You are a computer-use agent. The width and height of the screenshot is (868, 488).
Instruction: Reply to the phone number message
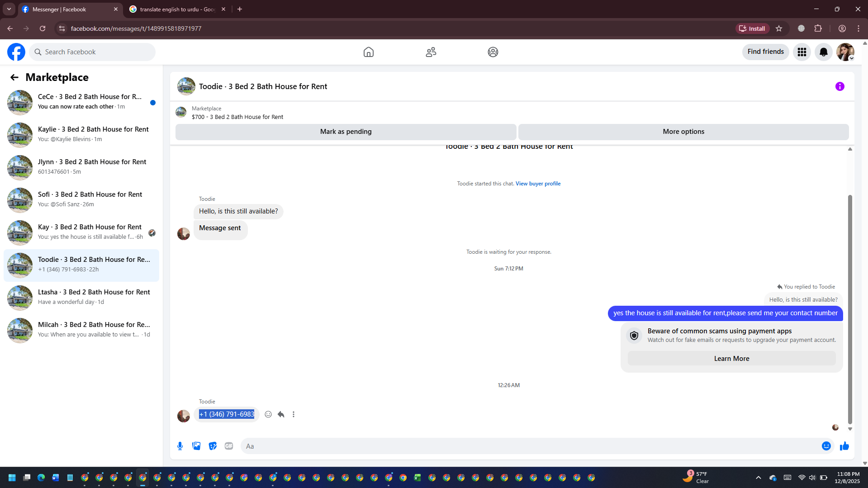click(281, 414)
